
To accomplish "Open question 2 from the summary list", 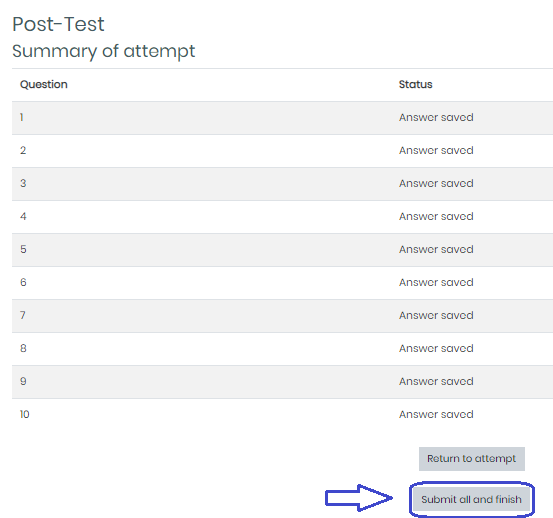I will 23,151.
